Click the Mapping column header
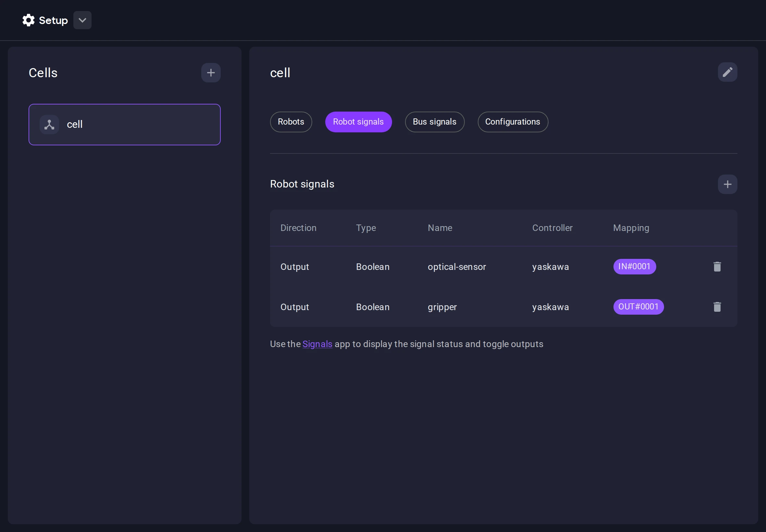The height and width of the screenshot is (532, 766). pyautogui.click(x=631, y=228)
